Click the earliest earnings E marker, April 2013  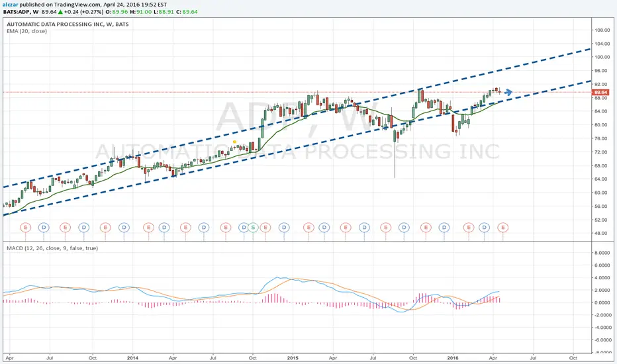(25, 228)
